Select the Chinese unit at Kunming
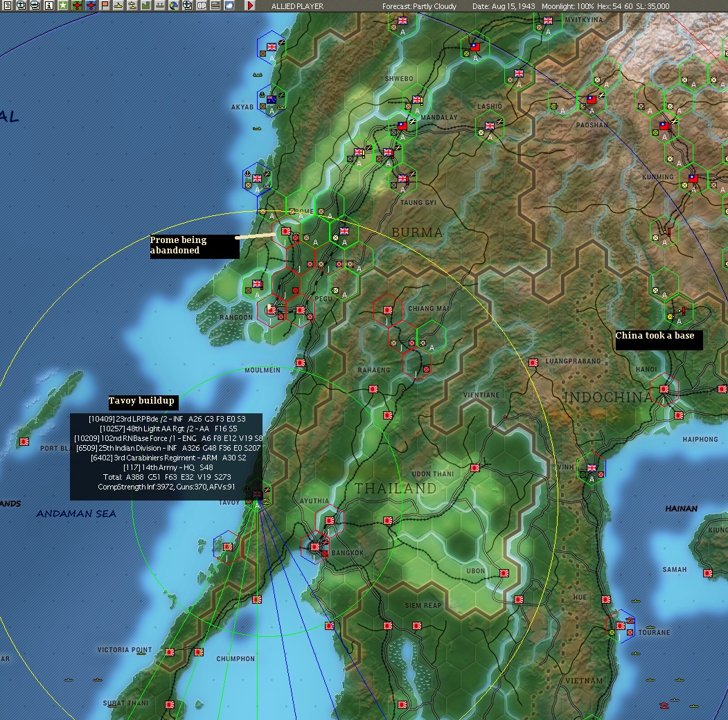The width and height of the screenshot is (728, 720). [693, 178]
